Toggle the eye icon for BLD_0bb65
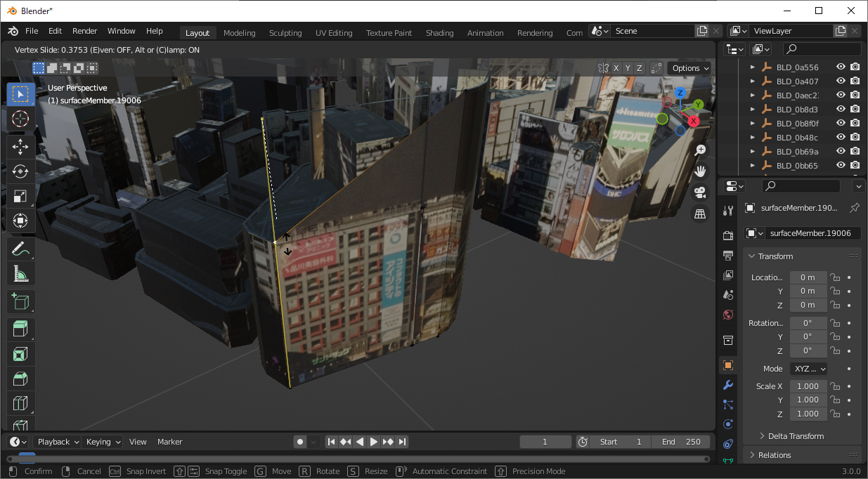The height and width of the screenshot is (479, 868). click(841, 166)
